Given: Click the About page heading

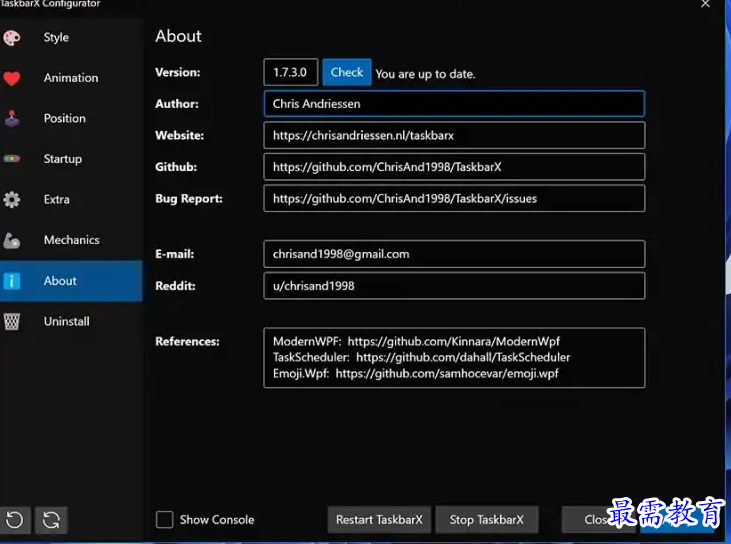Looking at the screenshot, I should click(178, 36).
